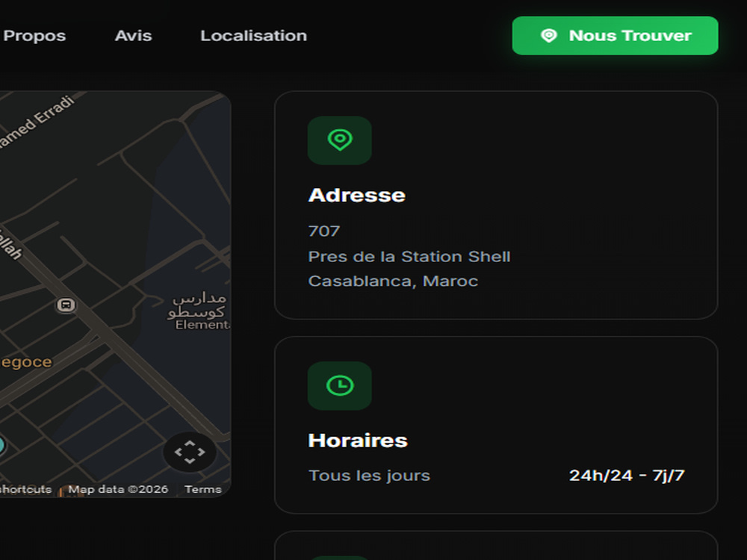Screen dimensions: 747x560
Task: Open the Avis navigation link
Action: click(x=134, y=36)
